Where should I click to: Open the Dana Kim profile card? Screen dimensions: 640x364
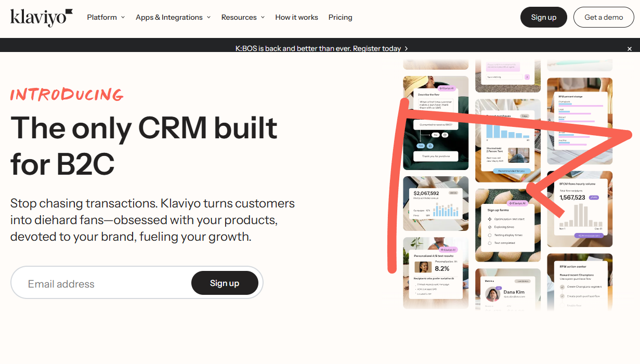pyautogui.click(x=508, y=289)
